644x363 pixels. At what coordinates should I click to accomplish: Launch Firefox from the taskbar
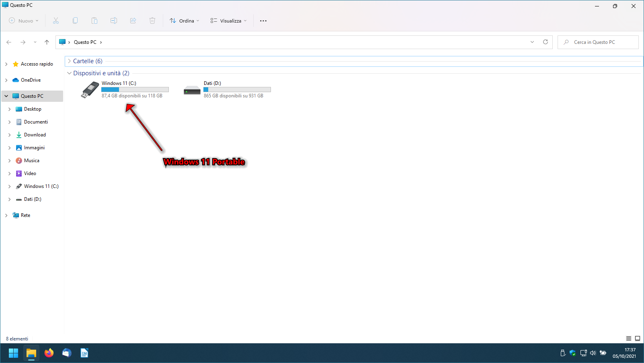(49, 353)
